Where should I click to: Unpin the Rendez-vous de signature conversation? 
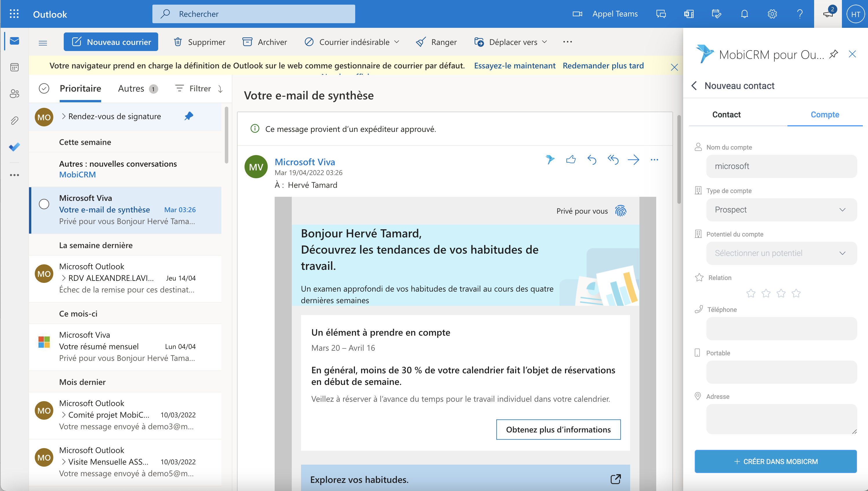(x=188, y=116)
